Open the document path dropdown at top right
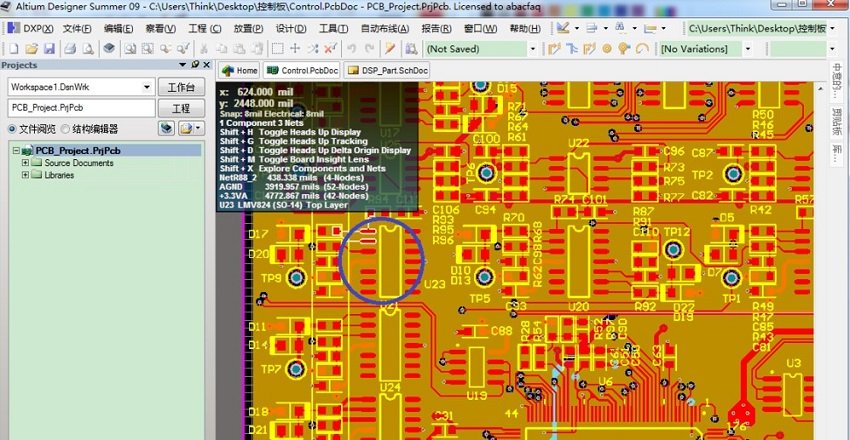The height and width of the screenshot is (440, 850). pyautogui.click(x=832, y=29)
